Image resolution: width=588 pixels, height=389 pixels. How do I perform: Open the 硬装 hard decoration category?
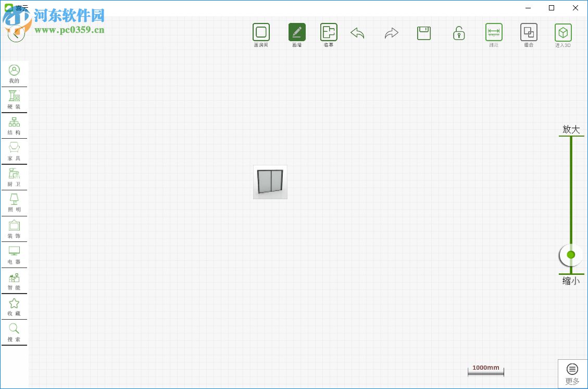pos(14,100)
